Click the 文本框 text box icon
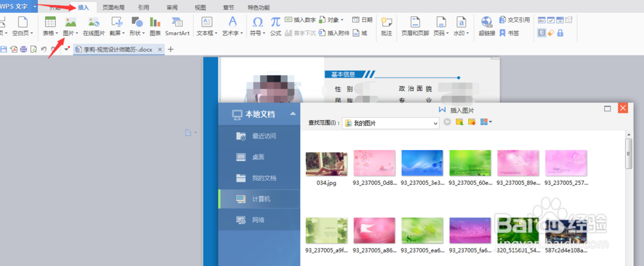The image size is (644, 266). 207,22
